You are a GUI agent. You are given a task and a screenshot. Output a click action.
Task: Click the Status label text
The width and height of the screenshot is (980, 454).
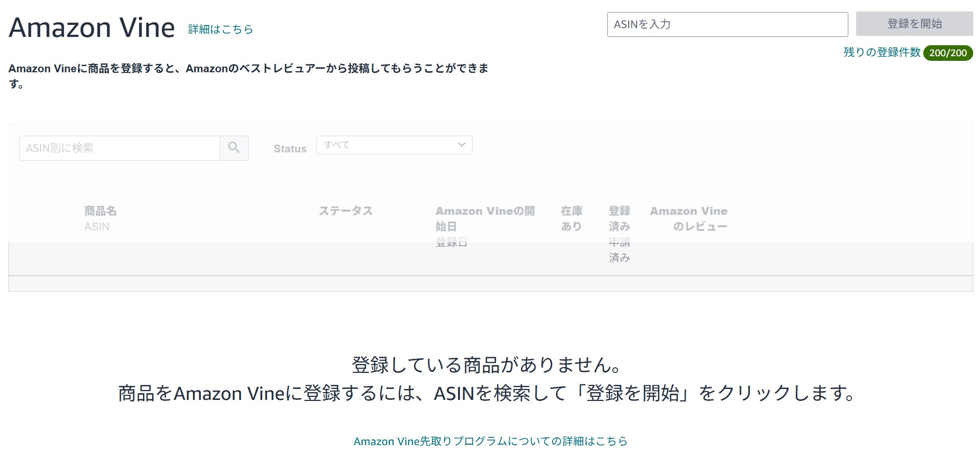click(290, 149)
